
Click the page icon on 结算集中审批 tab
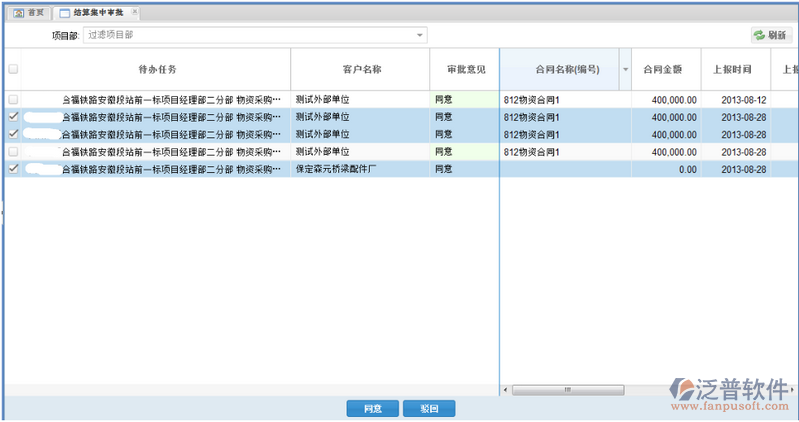65,13
